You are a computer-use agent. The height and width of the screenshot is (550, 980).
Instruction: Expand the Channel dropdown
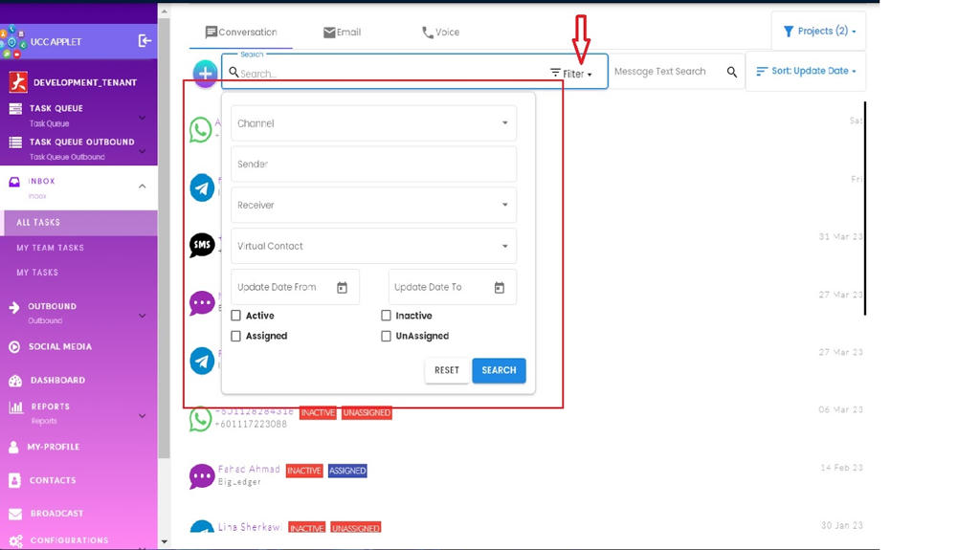tap(373, 123)
